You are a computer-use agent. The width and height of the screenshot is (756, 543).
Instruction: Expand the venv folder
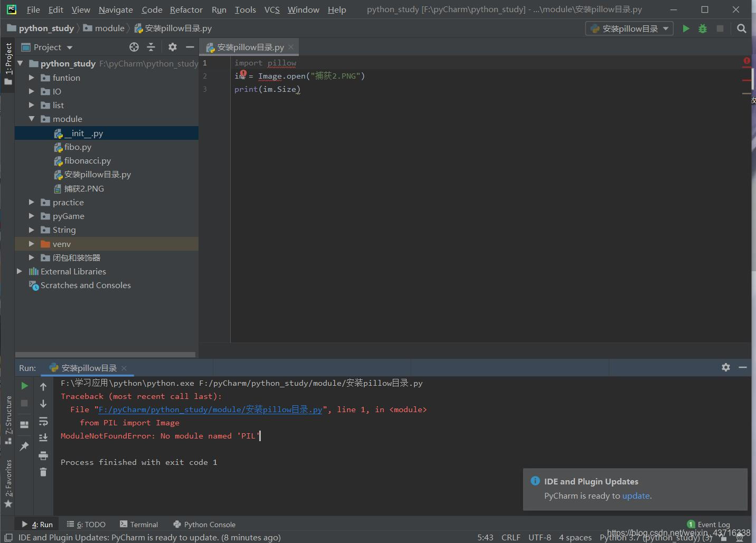point(32,244)
